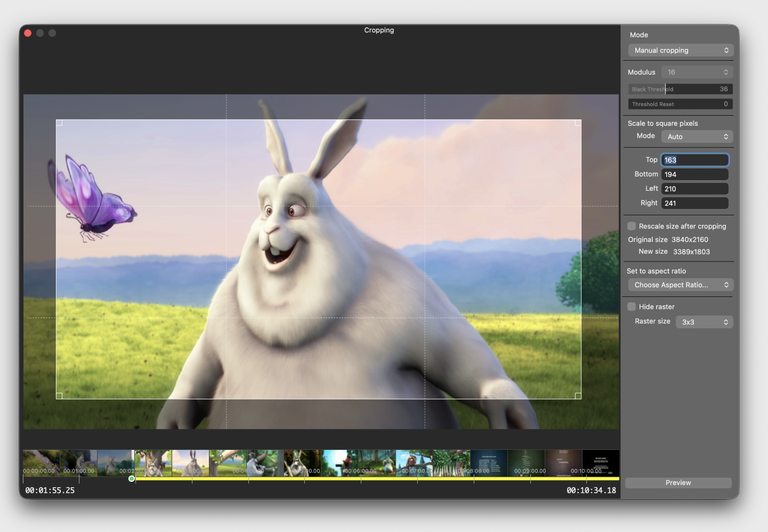
Task: Click the current timecode 00:01:55.25
Action: coord(50,490)
